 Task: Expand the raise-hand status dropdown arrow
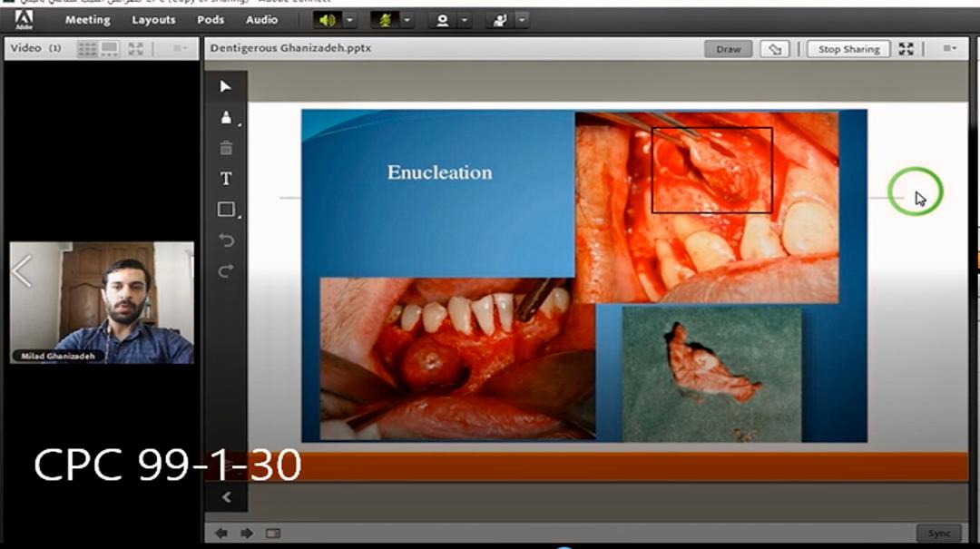click(521, 20)
